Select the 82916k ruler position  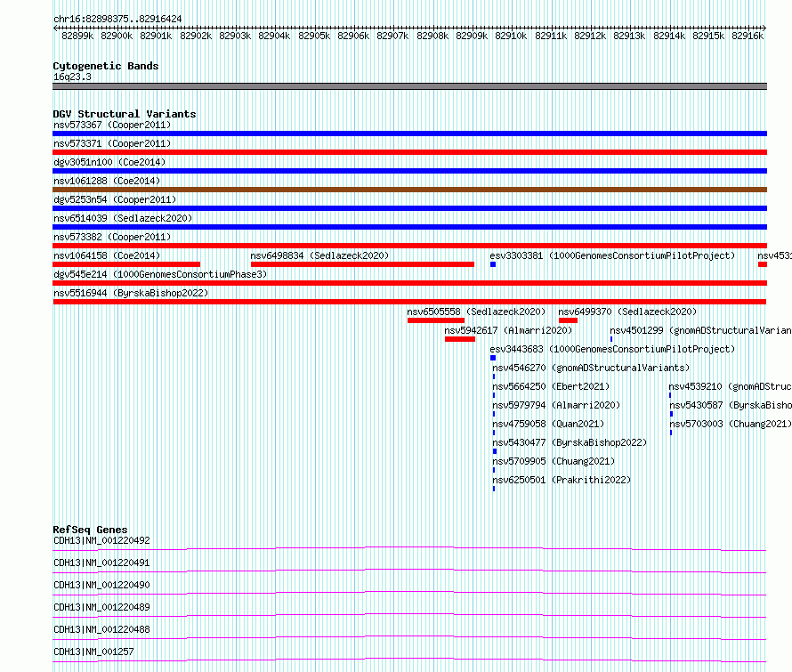coord(748,36)
